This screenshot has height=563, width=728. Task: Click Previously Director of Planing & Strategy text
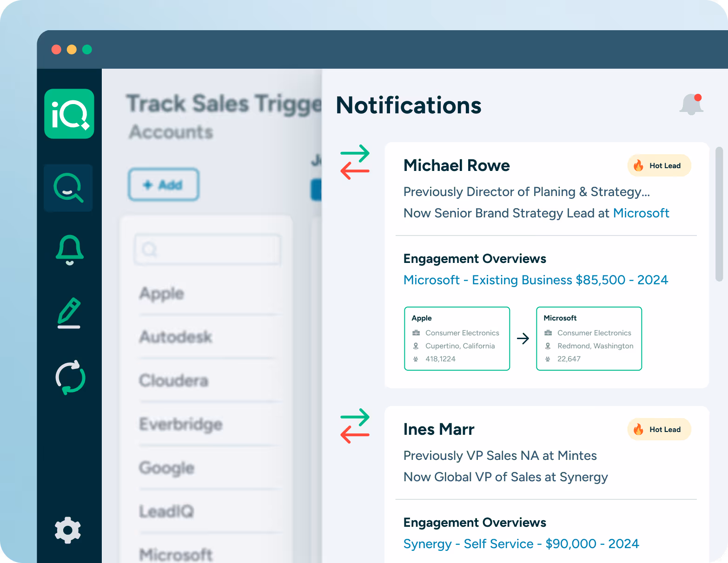(527, 191)
